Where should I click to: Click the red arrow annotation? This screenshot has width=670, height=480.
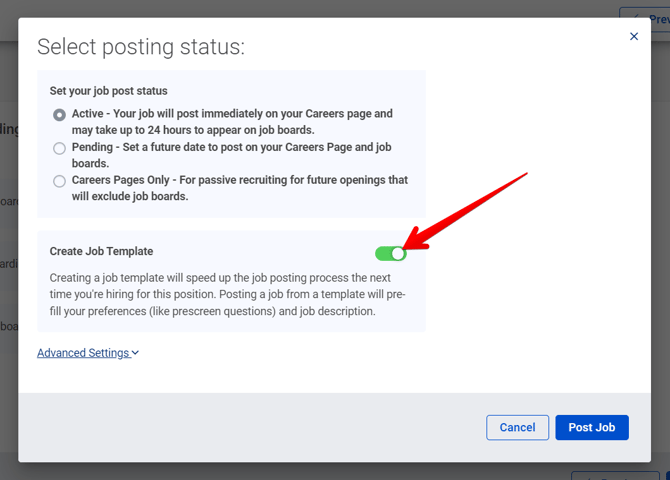[470, 211]
